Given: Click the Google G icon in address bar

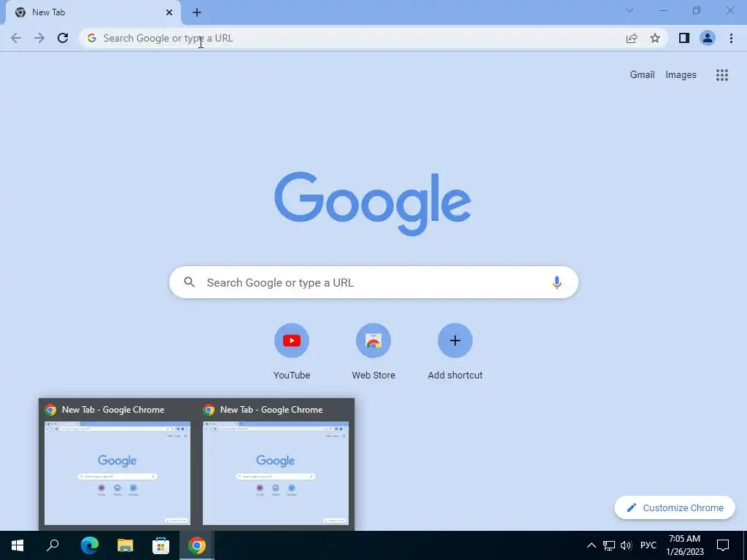Looking at the screenshot, I should click(92, 38).
